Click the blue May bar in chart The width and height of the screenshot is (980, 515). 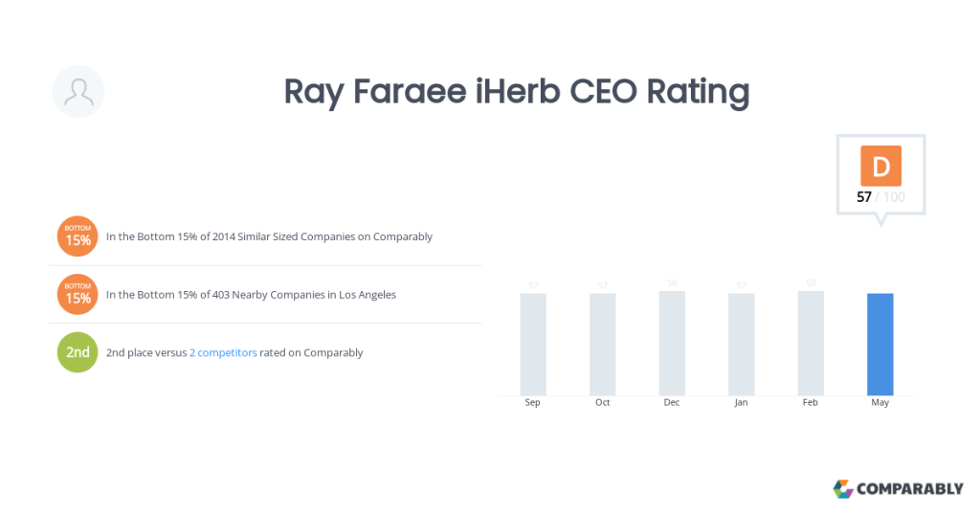pos(880,345)
